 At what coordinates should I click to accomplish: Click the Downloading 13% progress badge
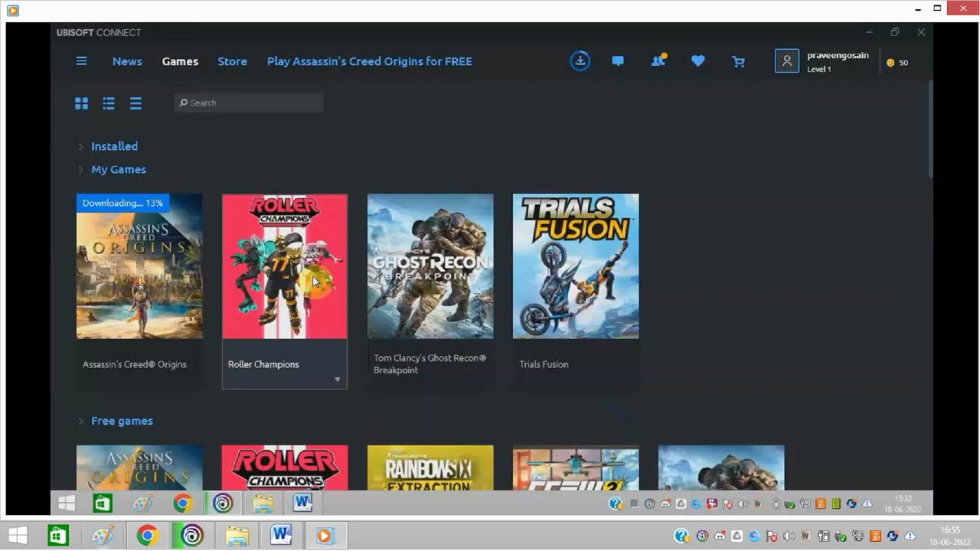click(122, 203)
